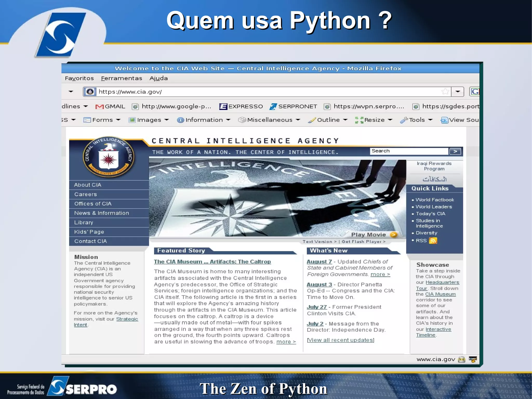Screen dimensions: 532x399
Task: Open Today's CIA quick link
Action: 430,214
